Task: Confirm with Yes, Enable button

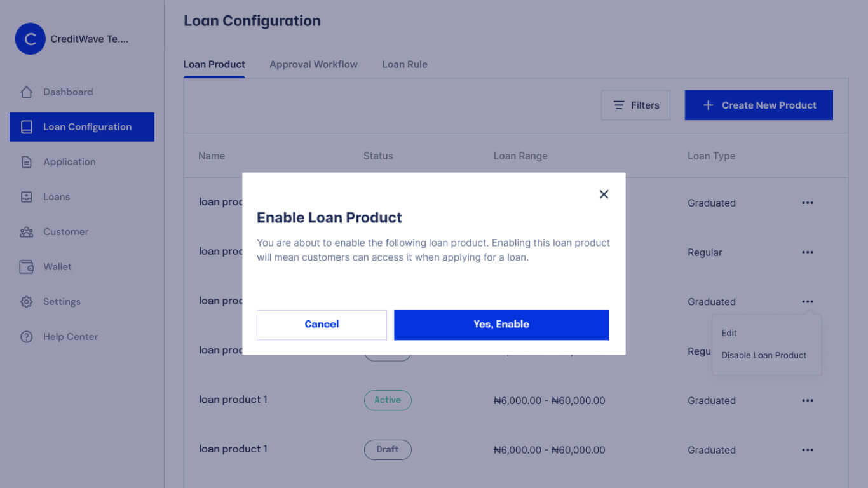Action: (x=501, y=325)
